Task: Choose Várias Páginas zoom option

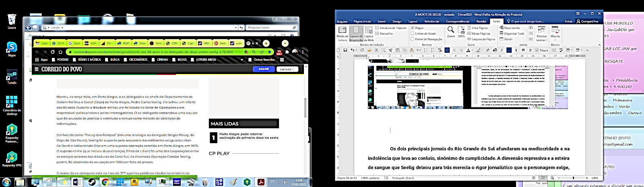Action: (x=479, y=33)
